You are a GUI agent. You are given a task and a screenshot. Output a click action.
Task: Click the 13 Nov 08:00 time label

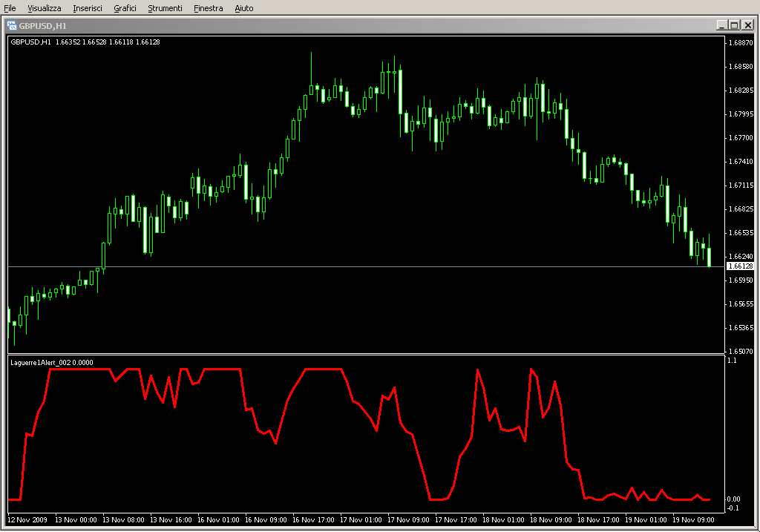tap(123, 520)
